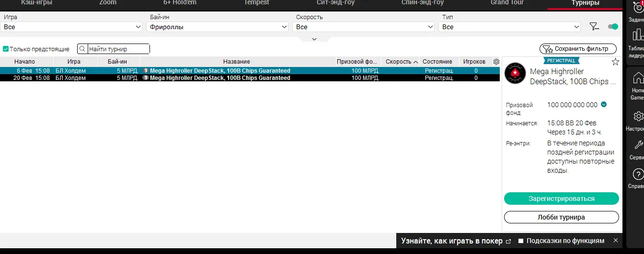Screen dimensions: 644x254
Task: Sort by Название column header
Action: pyautogui.click(x=237, y=62)
